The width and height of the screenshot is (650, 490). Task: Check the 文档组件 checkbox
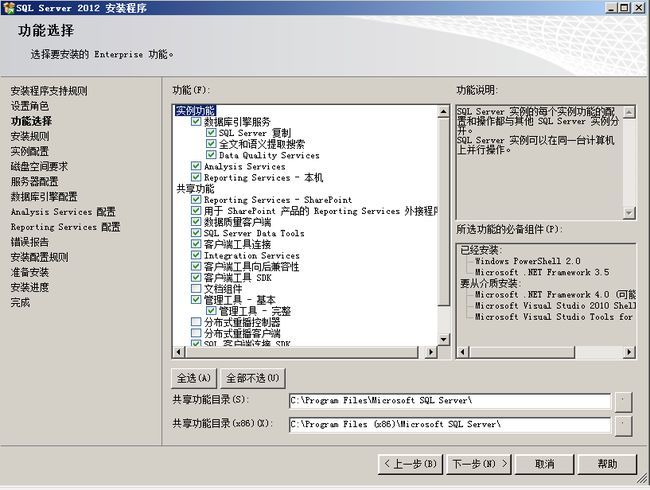coord(196,289)
